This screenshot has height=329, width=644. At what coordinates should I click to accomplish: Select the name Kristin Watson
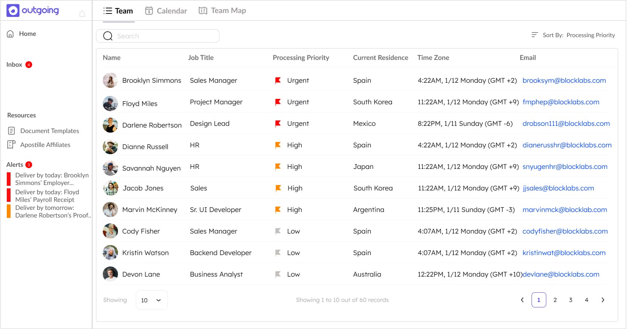[145, 253]
